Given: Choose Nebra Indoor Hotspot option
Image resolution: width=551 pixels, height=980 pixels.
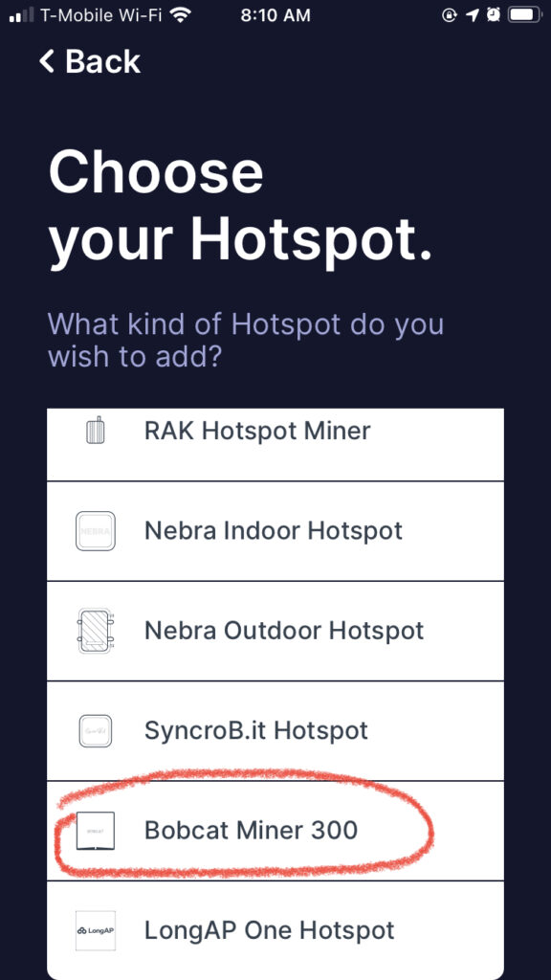Looking at the screenshot, I should point(275,530).
